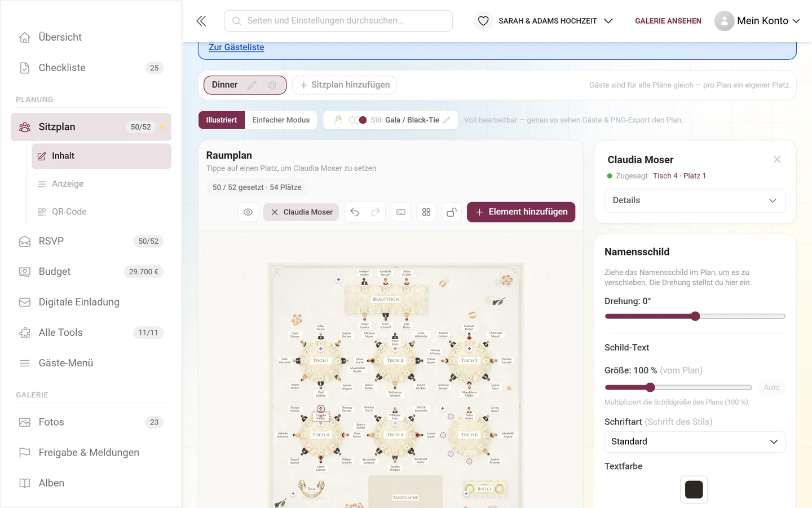Select the Brauttisch table on the plan
The width and height of the screenshot is (812, 508).
tap(386, 299)
